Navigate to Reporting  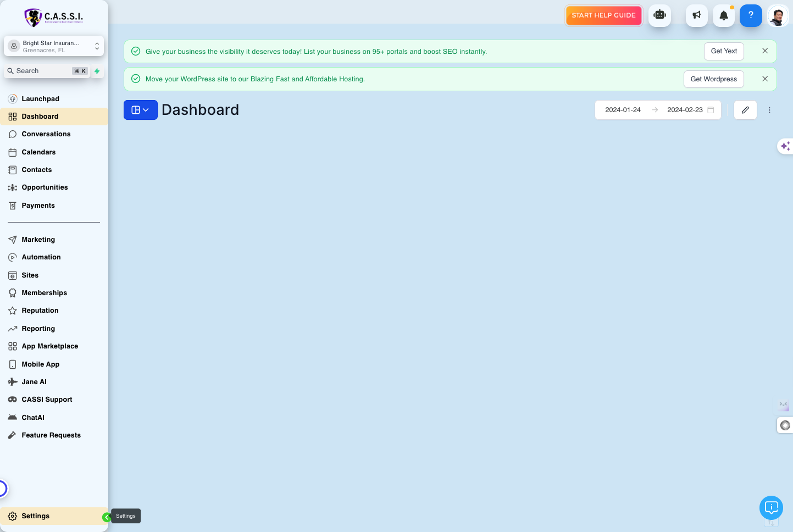pos(54,329)
